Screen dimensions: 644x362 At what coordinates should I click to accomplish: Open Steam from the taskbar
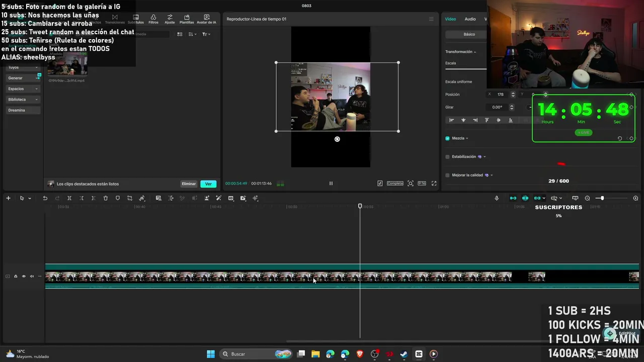coord(404,354)
